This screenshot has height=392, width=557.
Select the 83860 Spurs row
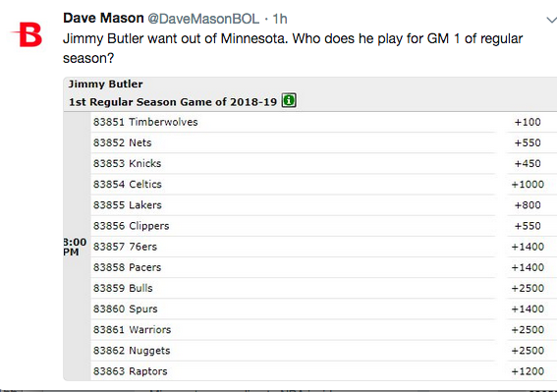point(293,308)
